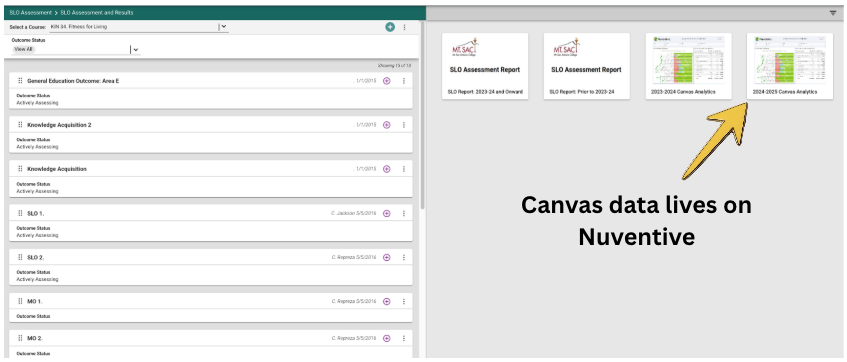This screenshot has width=847, height=362.
Task: Open the filter icon in top right
Action: coord(833,13)
